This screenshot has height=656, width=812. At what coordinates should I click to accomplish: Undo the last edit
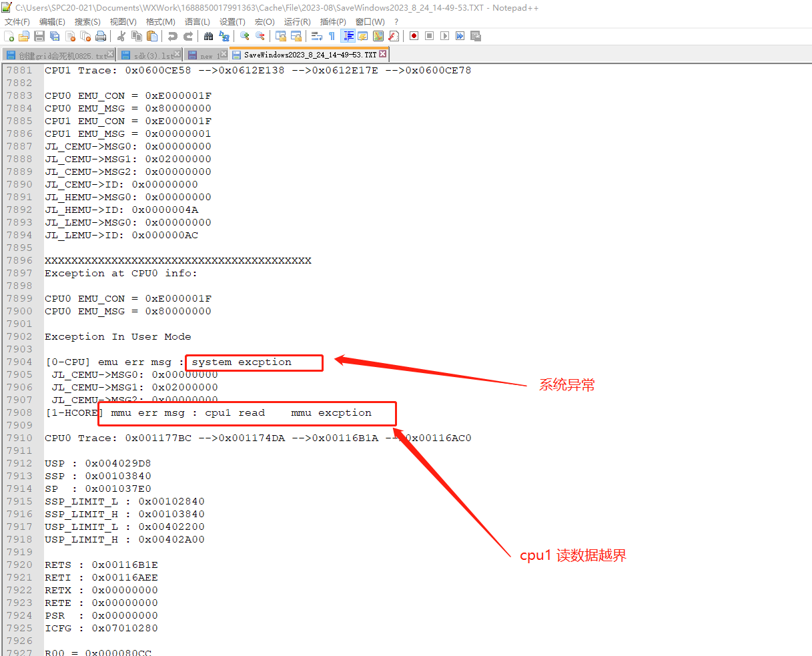pos(173,36)
